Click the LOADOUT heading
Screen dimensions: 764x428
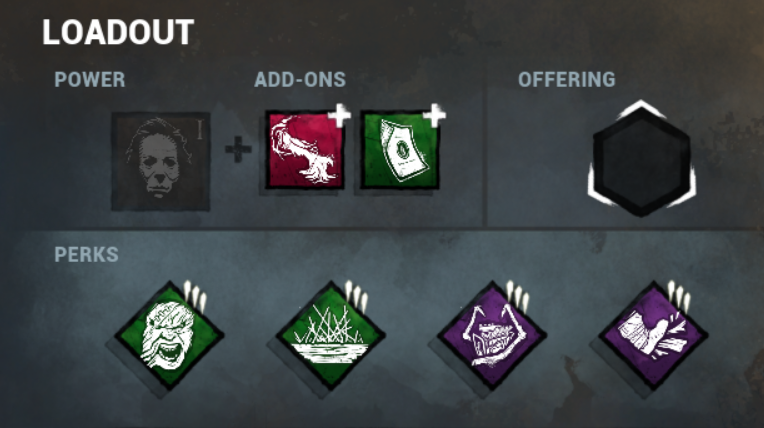coord(118,33)
